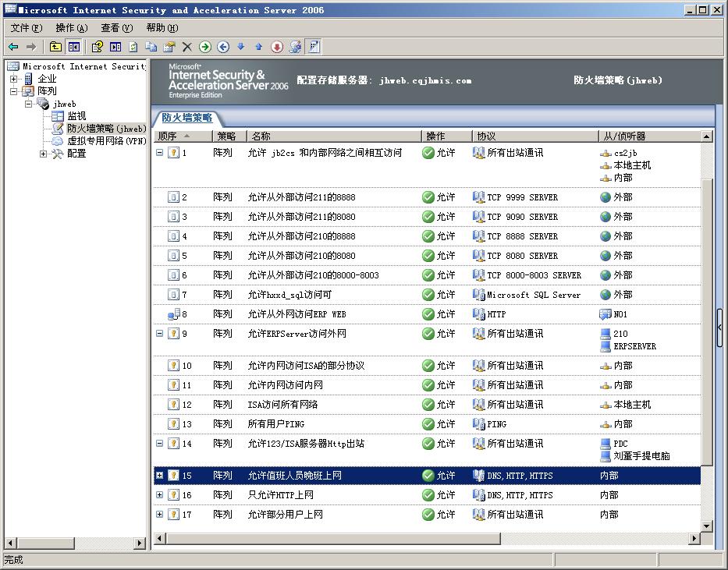Expand rule 17 允许部分用户上网
This screenshot has height=570, width=728.
tap(159, 515)
